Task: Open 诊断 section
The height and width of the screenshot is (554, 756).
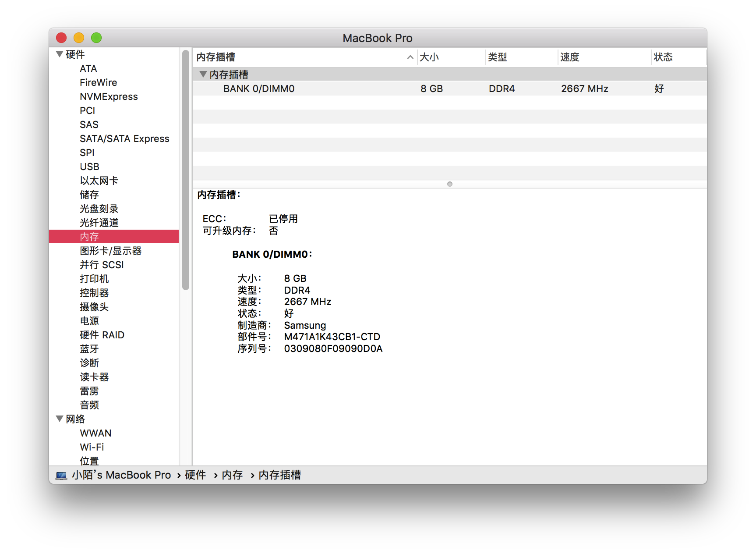Action: coord(89,363)
